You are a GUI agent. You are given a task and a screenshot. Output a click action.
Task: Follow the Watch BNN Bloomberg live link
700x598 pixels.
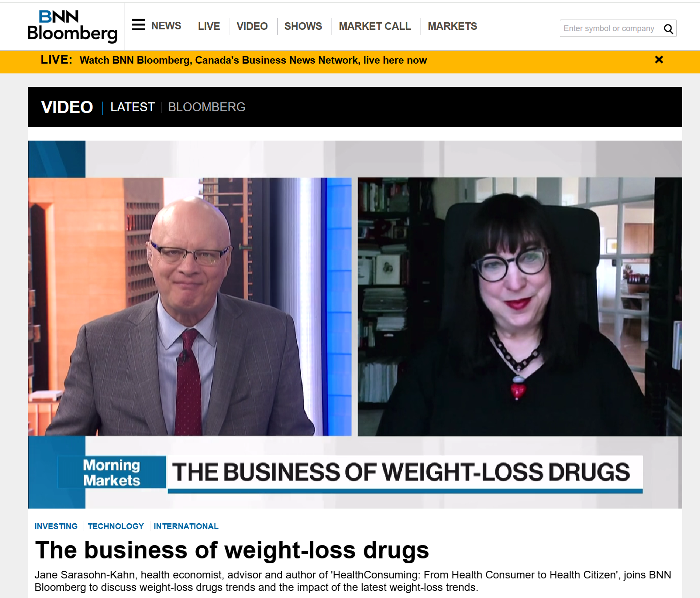click(253, 60)
